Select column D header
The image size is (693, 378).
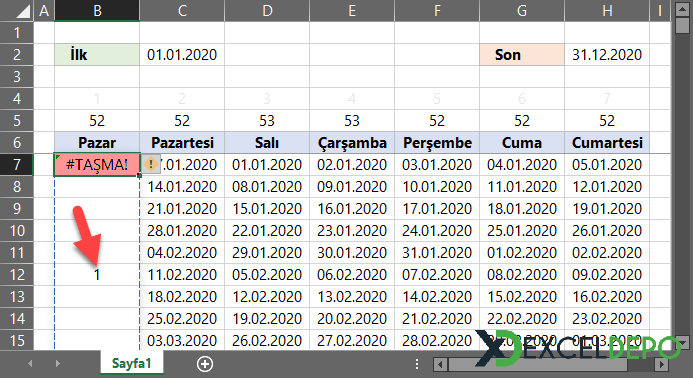point(267,10)
